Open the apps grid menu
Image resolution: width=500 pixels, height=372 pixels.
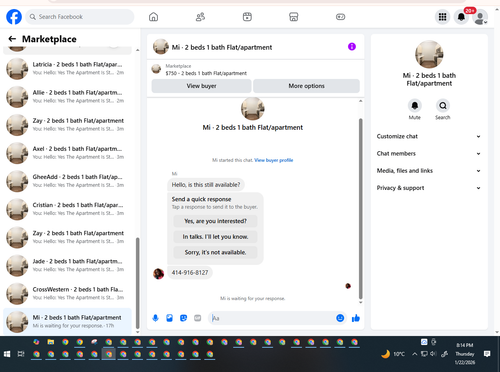tap(442, 17)
